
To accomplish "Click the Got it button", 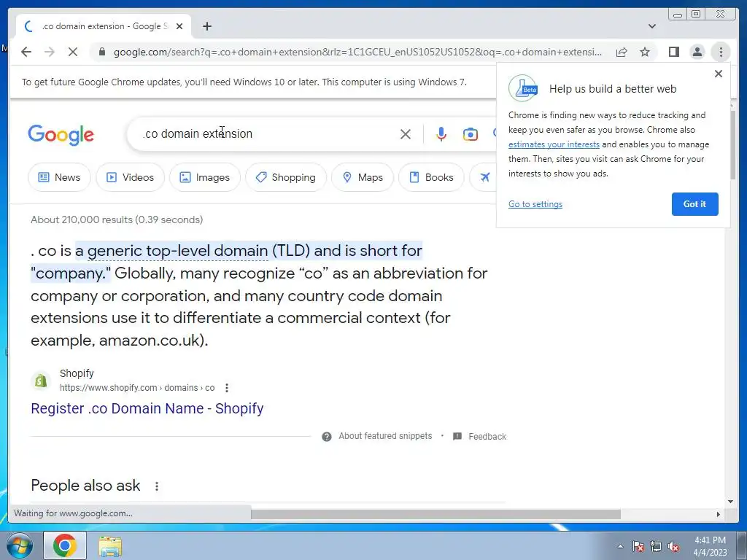I will [694, 204].
